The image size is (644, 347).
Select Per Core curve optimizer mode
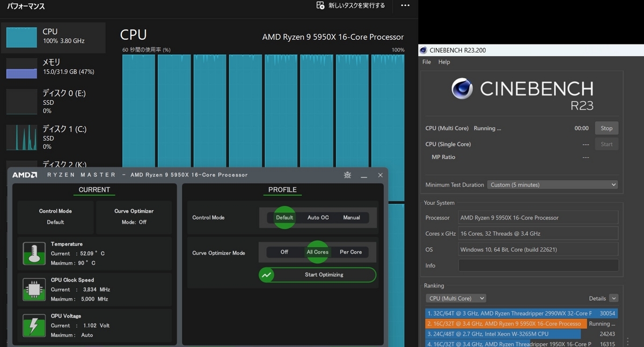click(351, 252)
